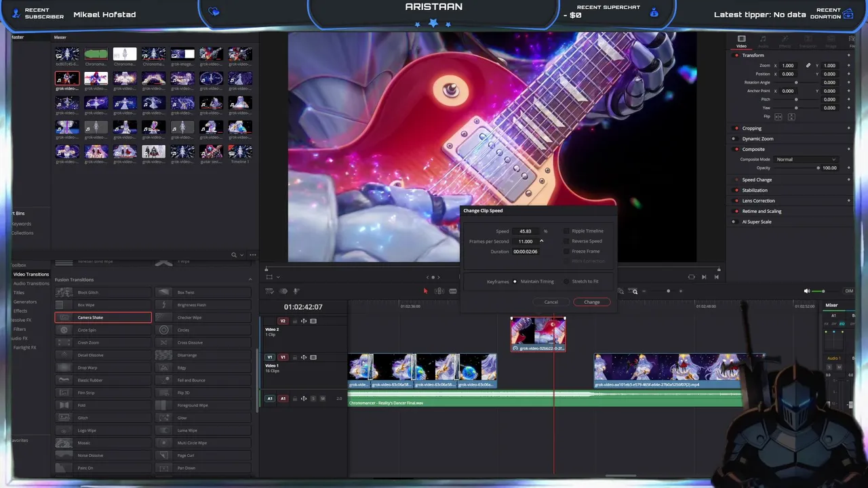Open effects panel three-dot options menu
Viewport: 868px width, 488px height.
252,255
